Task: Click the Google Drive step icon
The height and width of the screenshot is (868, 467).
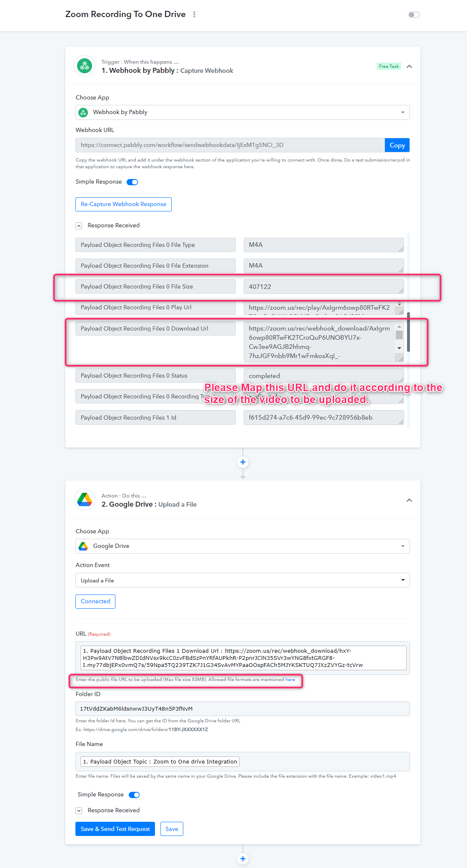Action: [85, 500]
